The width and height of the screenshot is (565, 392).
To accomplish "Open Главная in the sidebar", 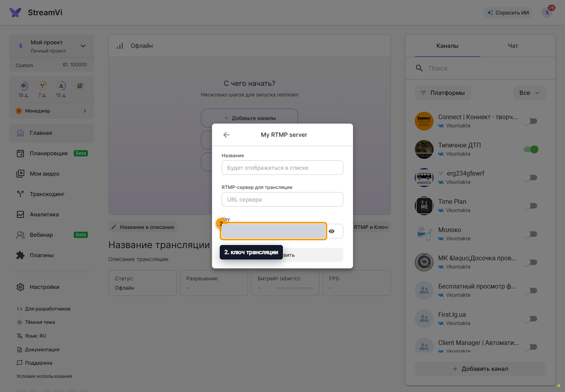I will [x=52, y=133].
